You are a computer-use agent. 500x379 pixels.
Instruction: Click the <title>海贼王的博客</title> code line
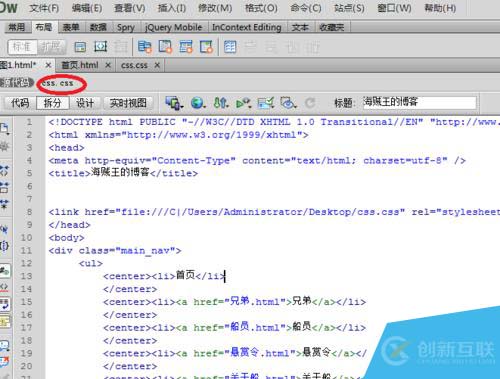pos(123,173)
